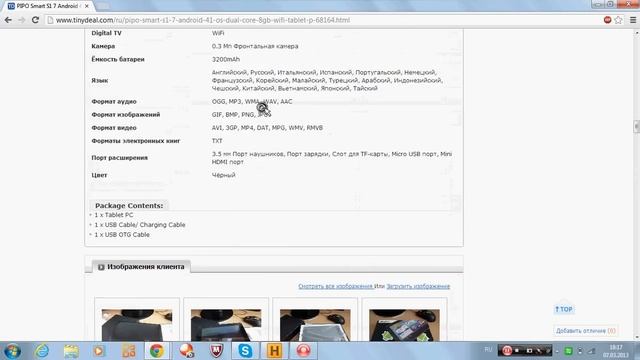Click the Загрузить изображение link
Screen dimensions: 640x360
pos(418,286)
